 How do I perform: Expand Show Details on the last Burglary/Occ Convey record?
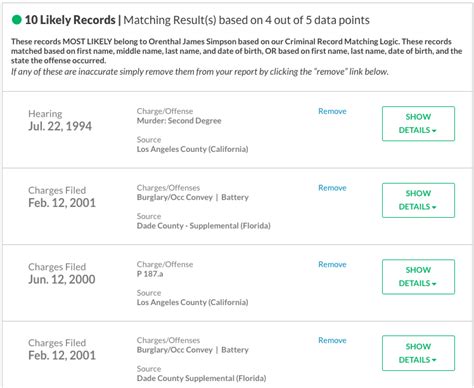pyautogui.click(x=418, y=353)
